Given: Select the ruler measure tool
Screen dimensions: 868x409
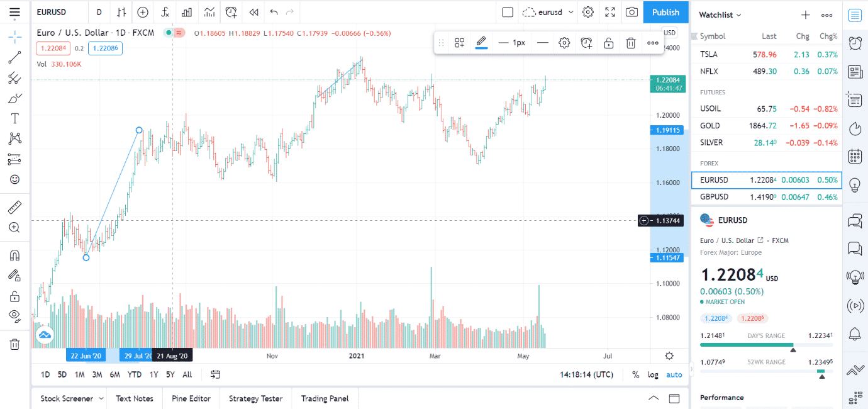Looking at the screenshot, I should 15,207.
